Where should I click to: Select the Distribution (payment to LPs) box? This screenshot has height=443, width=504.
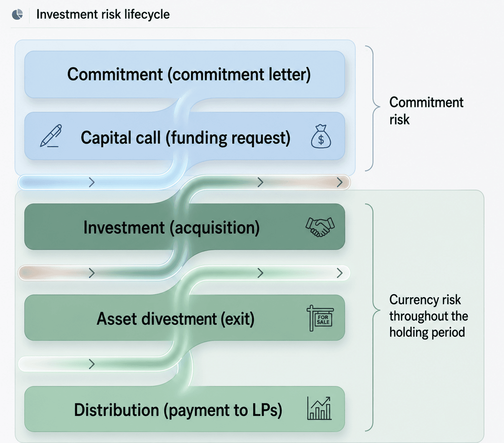(x=185, y=409)
